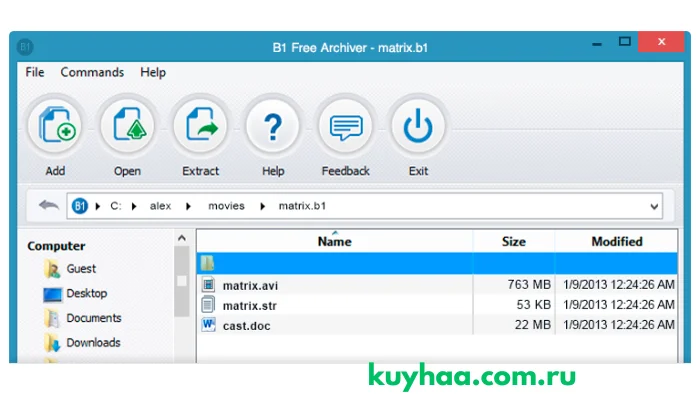Select the matrix.str file name
Viewport: 700px width, 394px height.
tap(250, 306)
